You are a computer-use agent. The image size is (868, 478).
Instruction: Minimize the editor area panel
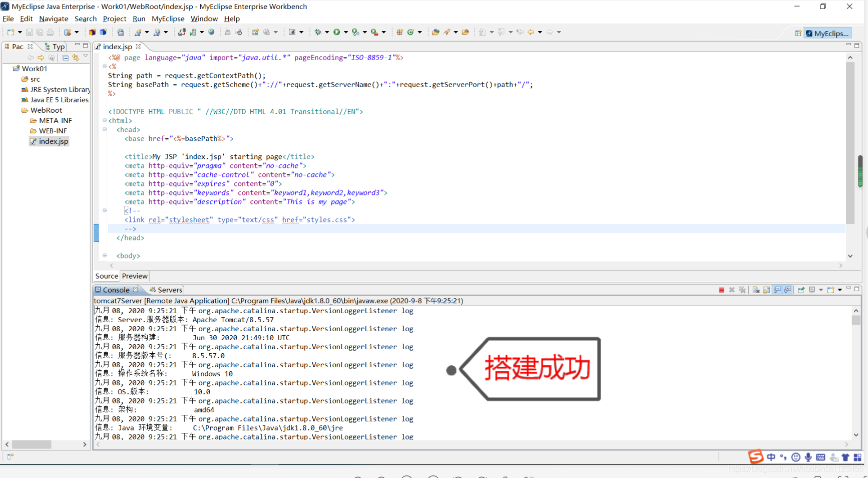[x=848, y=45]
